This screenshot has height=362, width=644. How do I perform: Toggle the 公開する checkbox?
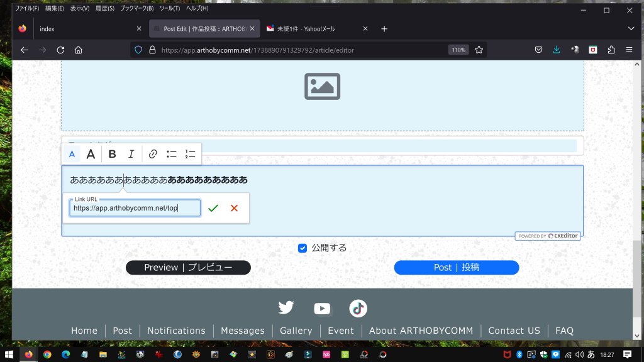point(303,248)
